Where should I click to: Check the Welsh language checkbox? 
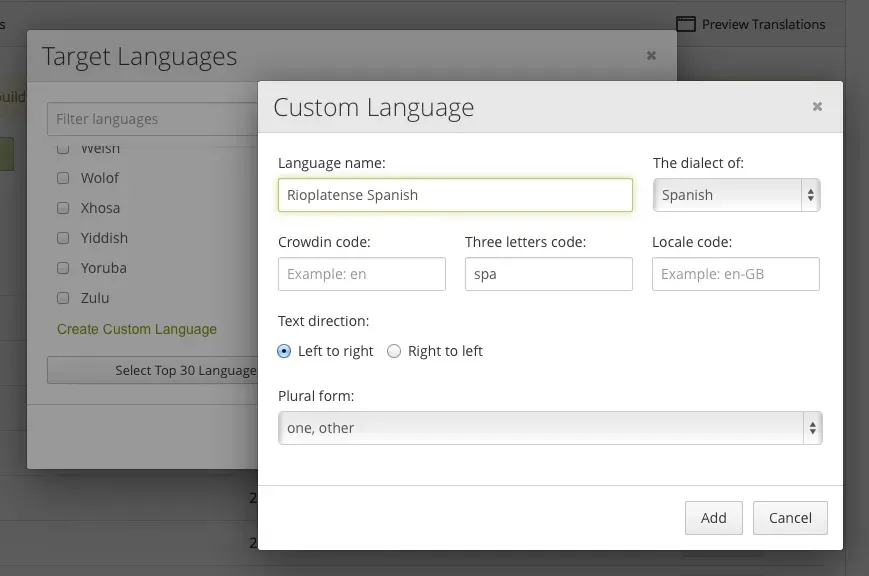62,147
